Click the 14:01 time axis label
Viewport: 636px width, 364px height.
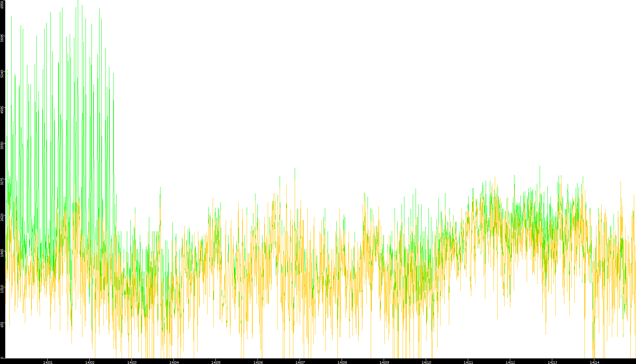pos(48,362)
